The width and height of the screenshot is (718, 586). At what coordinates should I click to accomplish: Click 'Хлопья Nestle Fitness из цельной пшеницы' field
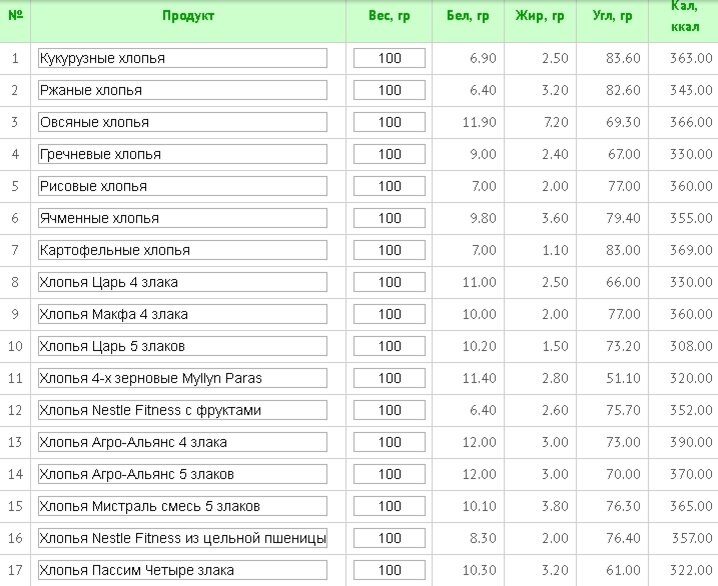click(x=183, y=538)
